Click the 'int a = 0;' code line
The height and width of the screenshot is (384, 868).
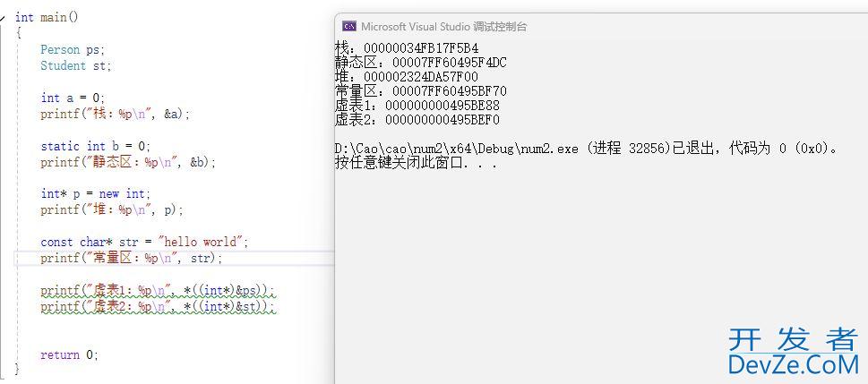(x=73, y=98)
